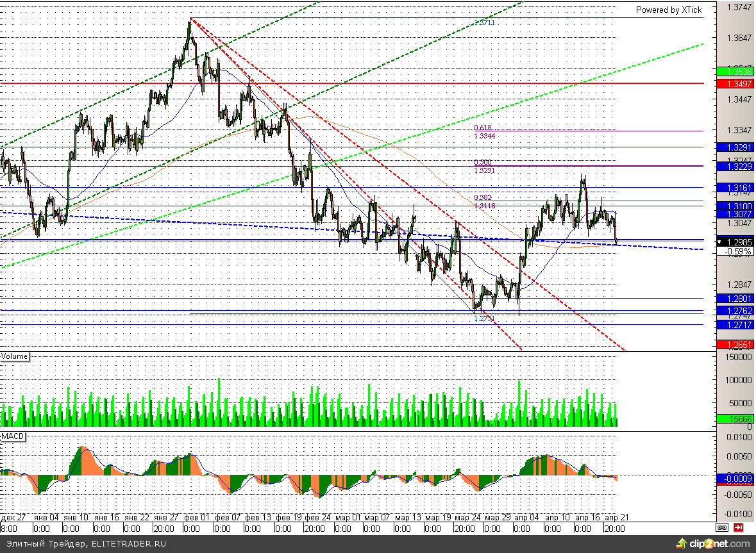Click the blue 1.2717 level label
This screenshot has width=756, height=553.
(735, 325)
